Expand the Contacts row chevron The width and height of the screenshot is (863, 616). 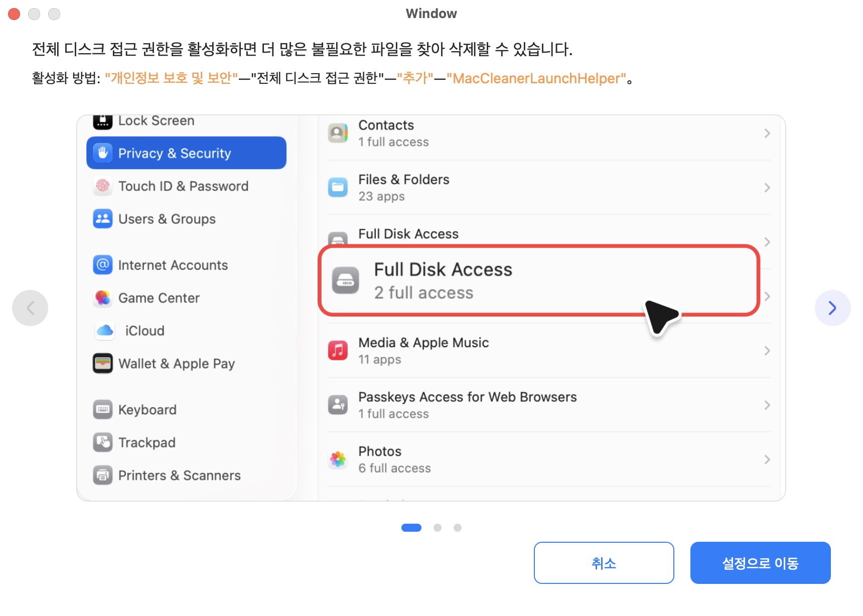(767, 133)
